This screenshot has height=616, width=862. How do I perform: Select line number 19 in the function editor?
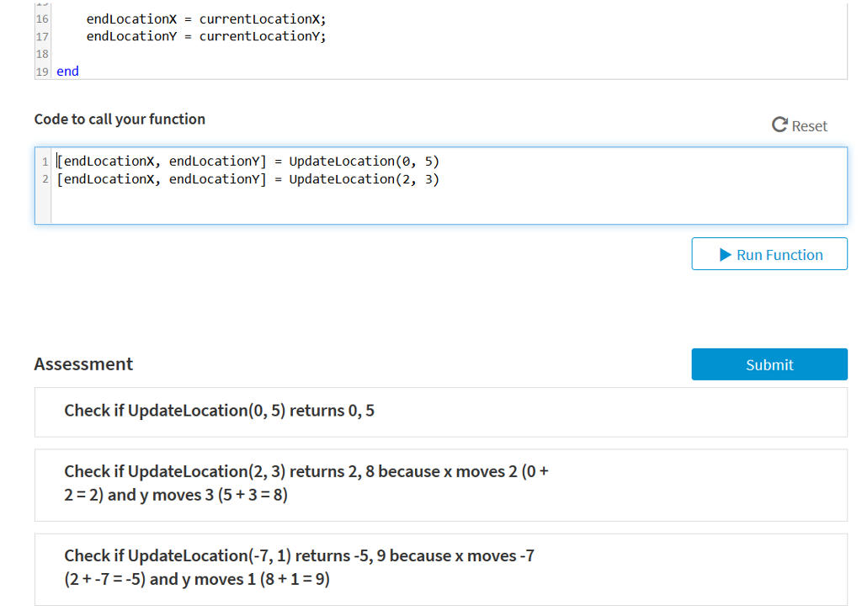tap(41, 71)
